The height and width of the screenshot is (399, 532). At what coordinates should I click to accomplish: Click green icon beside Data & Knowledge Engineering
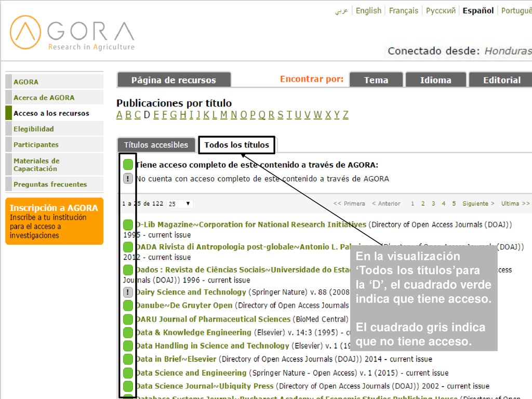128,332
